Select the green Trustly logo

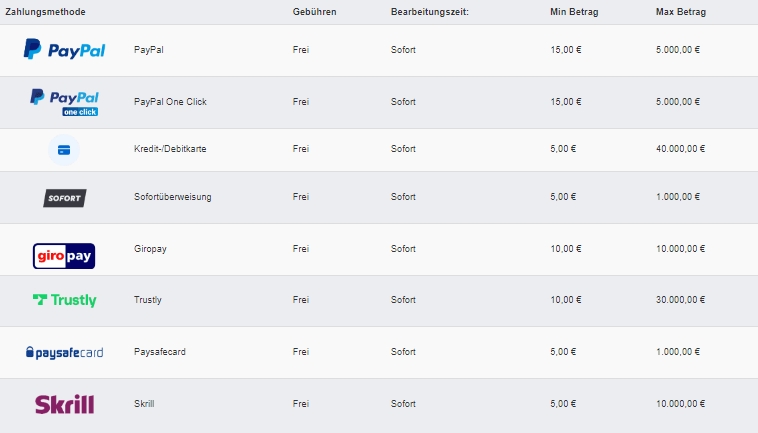[65, 300]
